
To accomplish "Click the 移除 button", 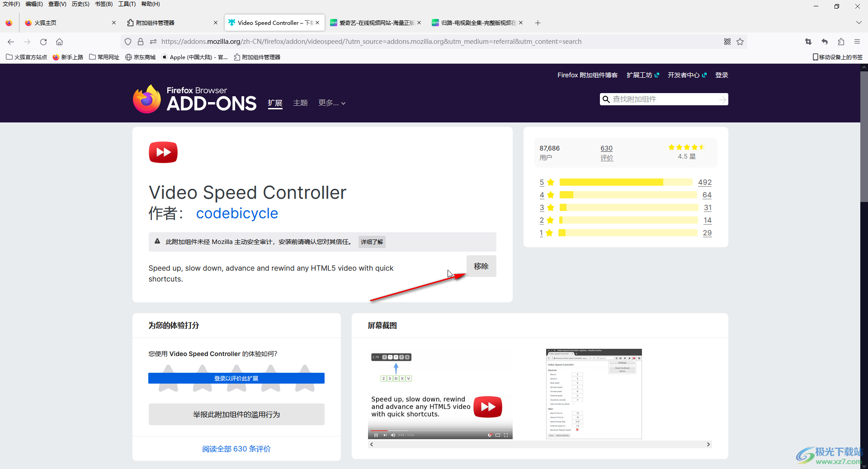I will coord(481,266).
